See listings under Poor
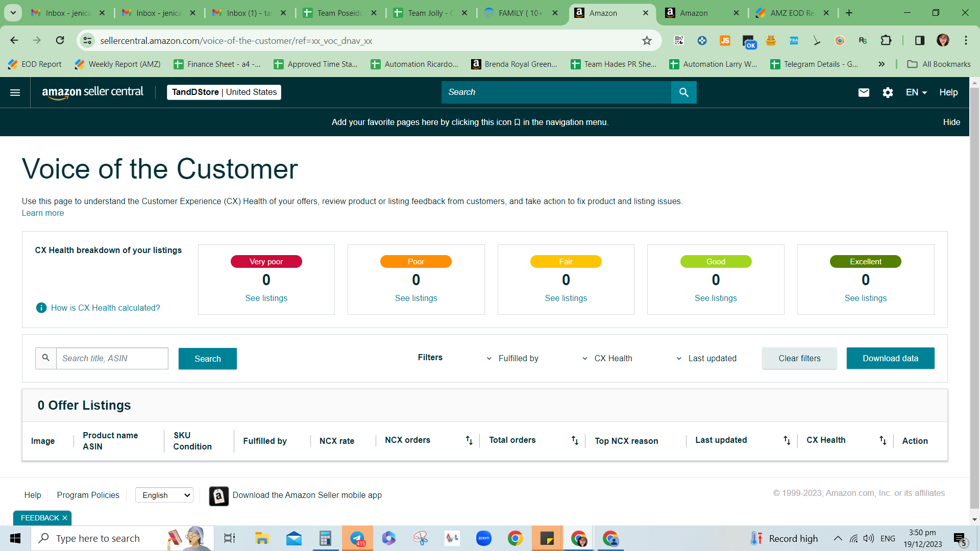The width and height of the screenshot is (980, 551). click(x=416, y=298)
